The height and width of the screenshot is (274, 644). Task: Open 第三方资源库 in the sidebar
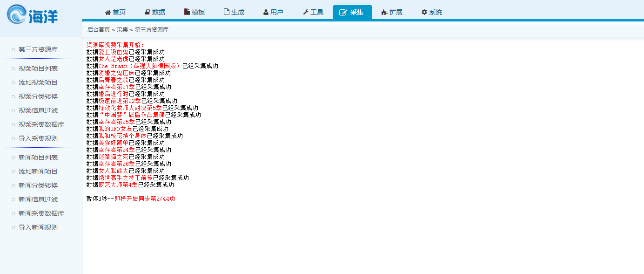point(38,49)
